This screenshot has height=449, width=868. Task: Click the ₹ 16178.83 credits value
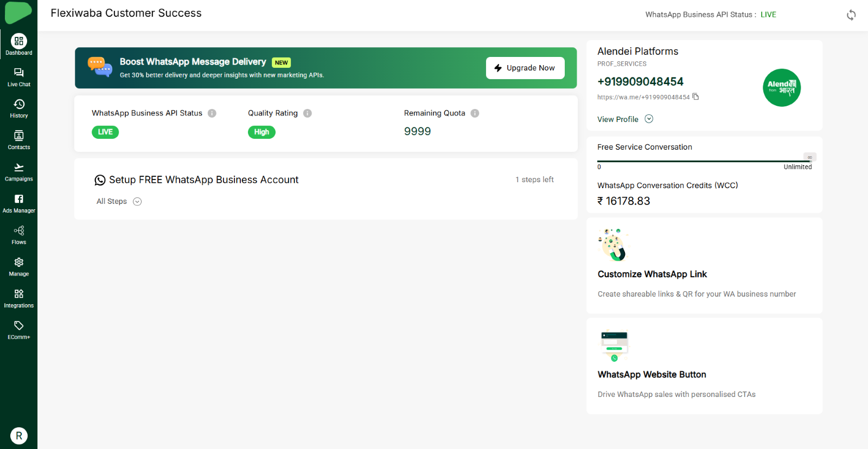[623, 201]
